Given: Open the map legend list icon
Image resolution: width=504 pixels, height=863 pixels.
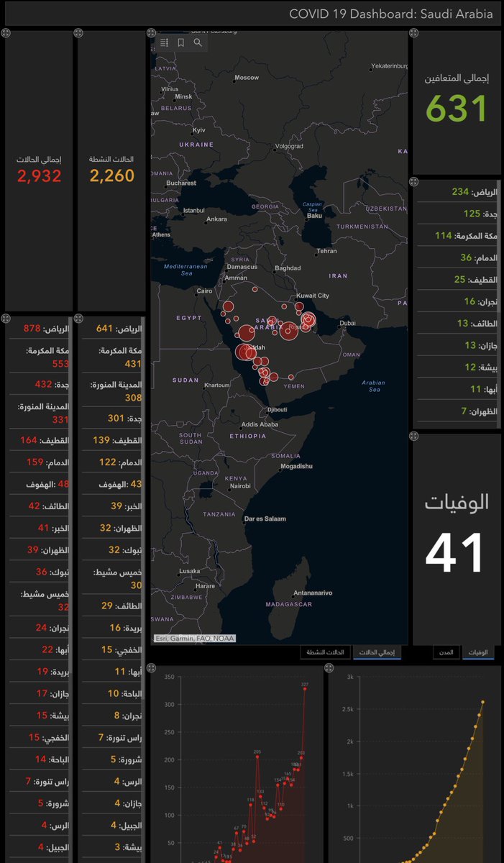Looking at the screenshot, I should 164,42.
